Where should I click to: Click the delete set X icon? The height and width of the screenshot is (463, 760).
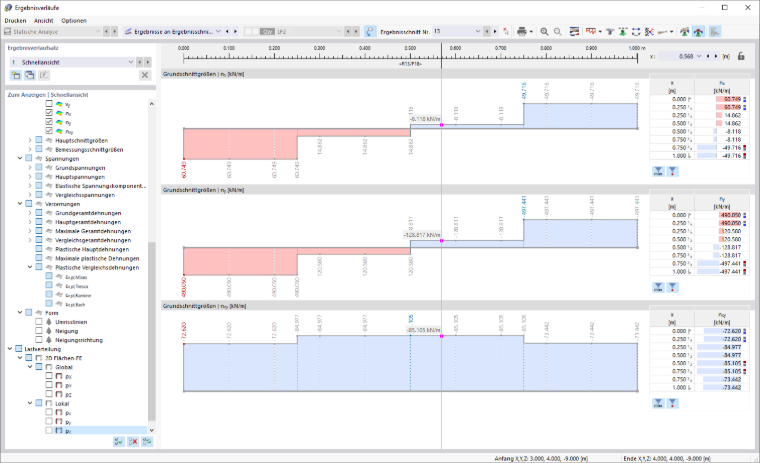(144, 75)
